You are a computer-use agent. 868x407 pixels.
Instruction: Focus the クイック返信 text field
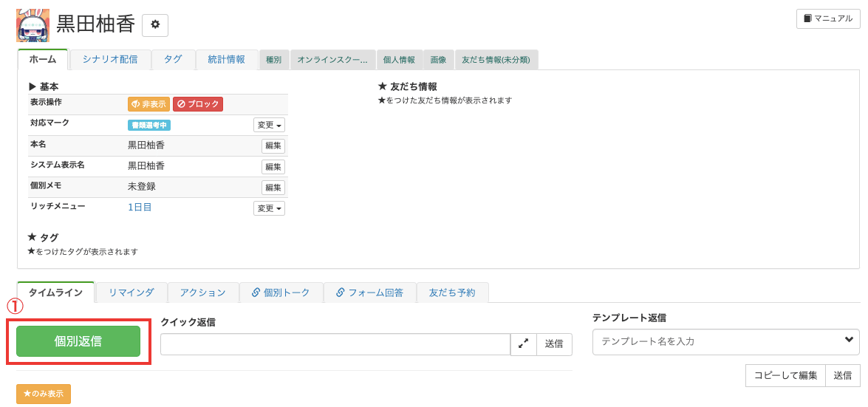(335, 344)
